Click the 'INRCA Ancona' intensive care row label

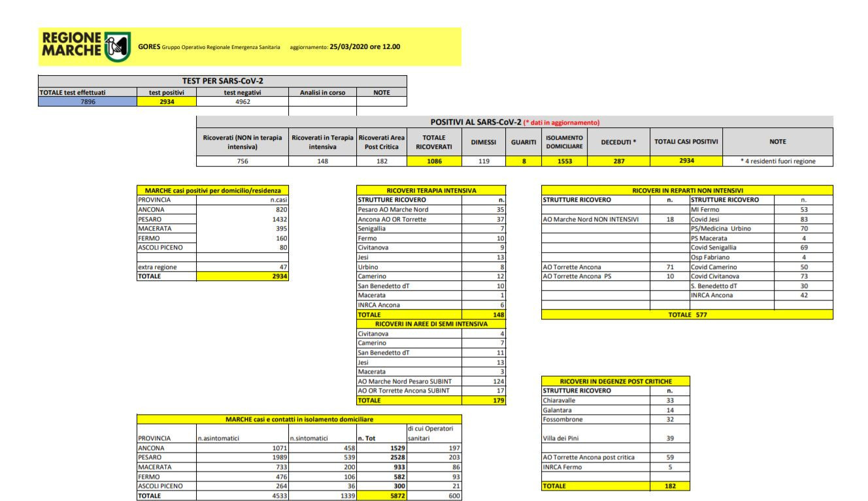click(x=379, y=304)
